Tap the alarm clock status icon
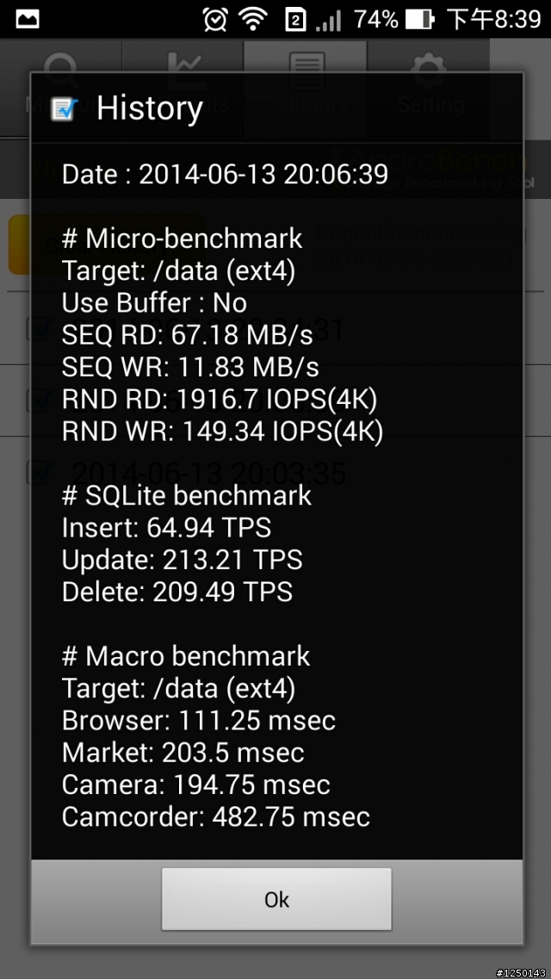 coord(215,19)
